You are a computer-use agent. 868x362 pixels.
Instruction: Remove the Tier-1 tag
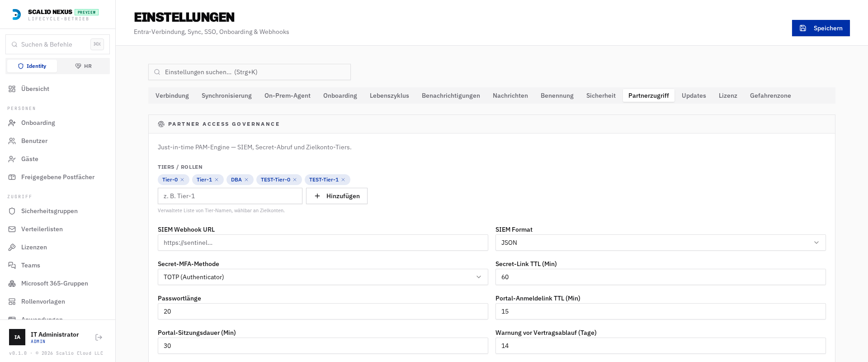pos(217,180)
